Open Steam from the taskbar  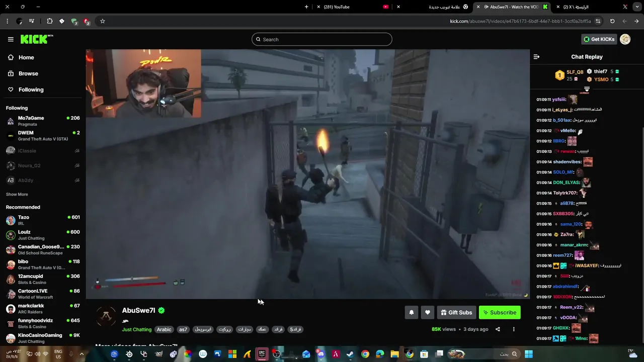(x=350, y=354)
